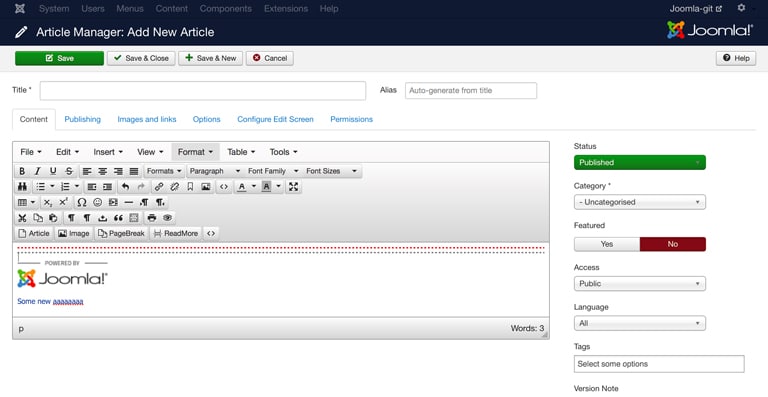This screenshot has width=768, height=397.
Task: Copy selection with the copy icon
Action: point(38,218)
